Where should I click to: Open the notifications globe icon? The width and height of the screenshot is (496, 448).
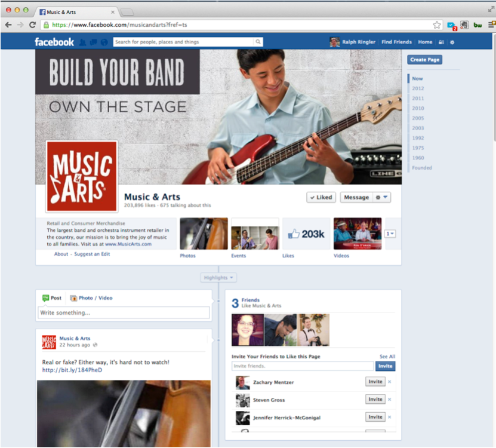click(x=104, y=42)
